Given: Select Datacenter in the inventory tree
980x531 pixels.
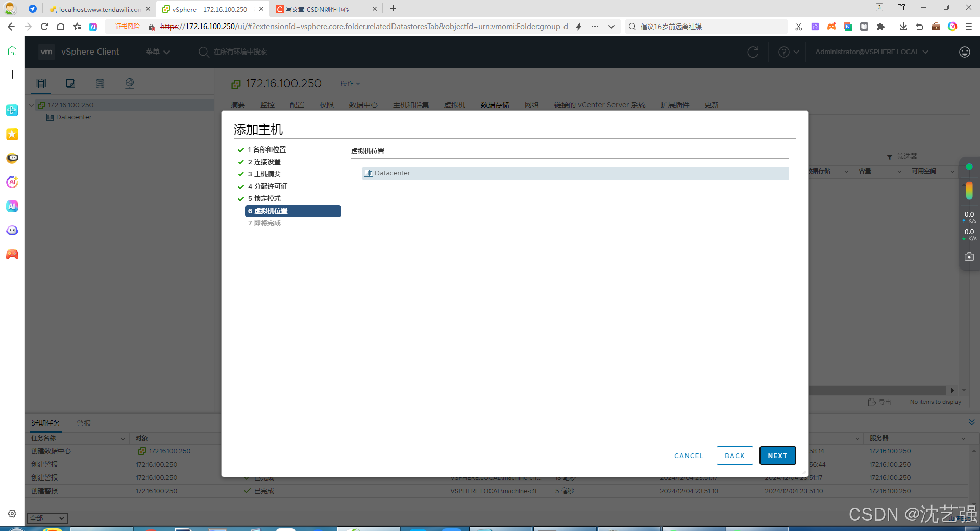Looking at the screenshot, I should point(73,117).
